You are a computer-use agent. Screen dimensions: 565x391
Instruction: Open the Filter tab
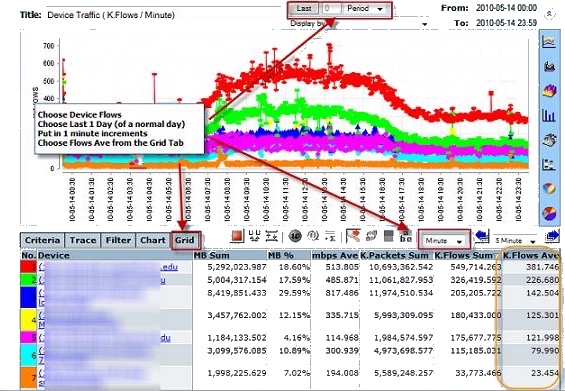pyautogui.click(x=118, y=240)
